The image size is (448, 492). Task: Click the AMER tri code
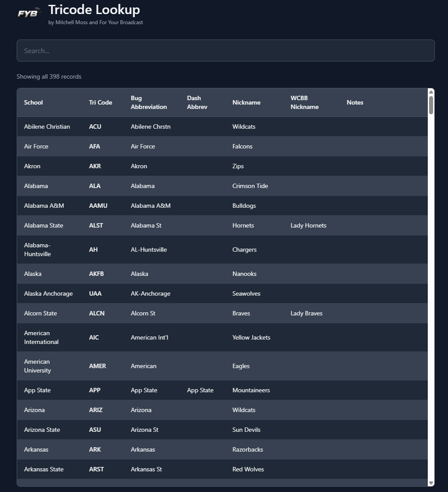click(x=98, y=366)
